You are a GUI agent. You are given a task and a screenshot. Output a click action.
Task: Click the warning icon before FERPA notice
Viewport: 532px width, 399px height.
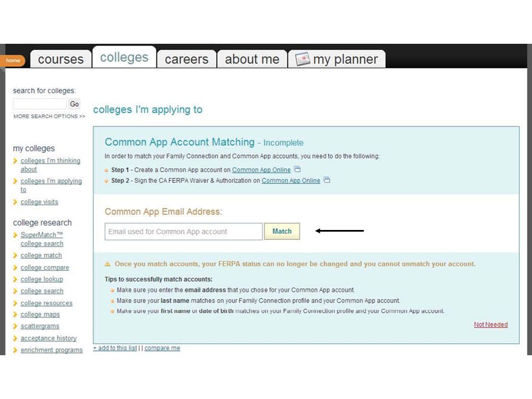point(108,264)
